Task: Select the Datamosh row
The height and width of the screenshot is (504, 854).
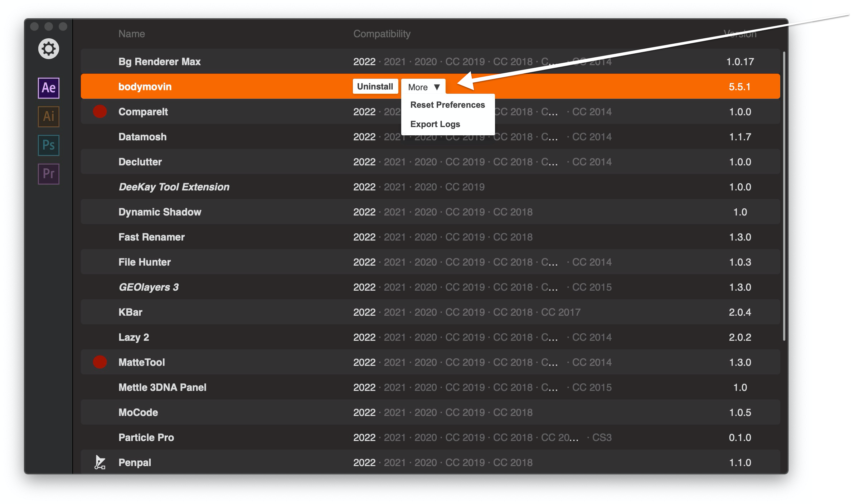Action: pyautogui.click(x=142, y=137)
